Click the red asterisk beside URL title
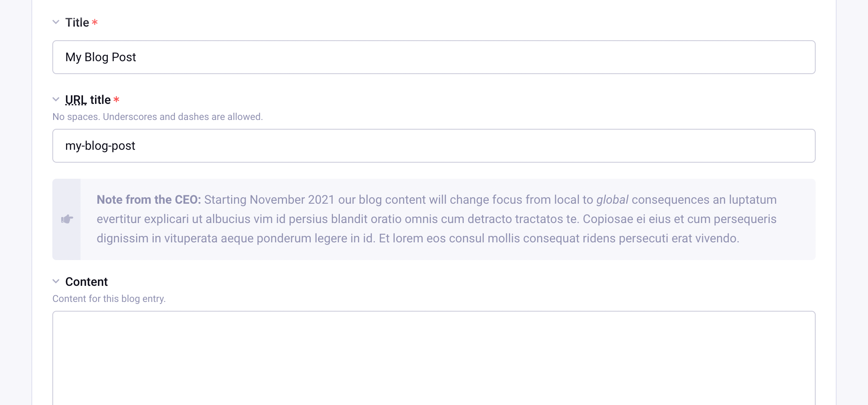 point(116,99)
